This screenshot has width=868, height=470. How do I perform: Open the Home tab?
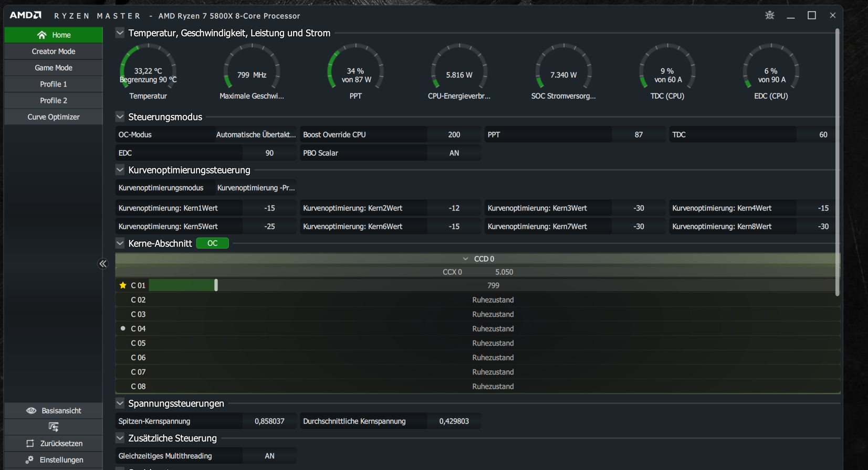[x=54, y=35]
